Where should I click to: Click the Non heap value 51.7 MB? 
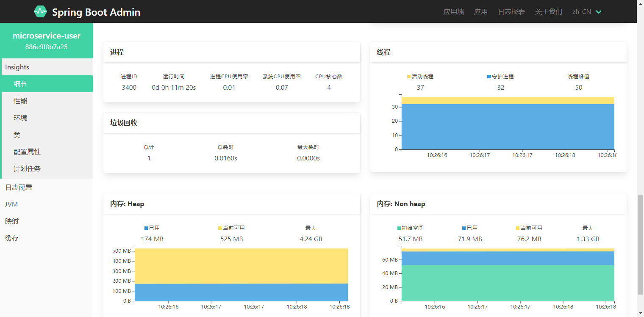[x=411, y=239]
